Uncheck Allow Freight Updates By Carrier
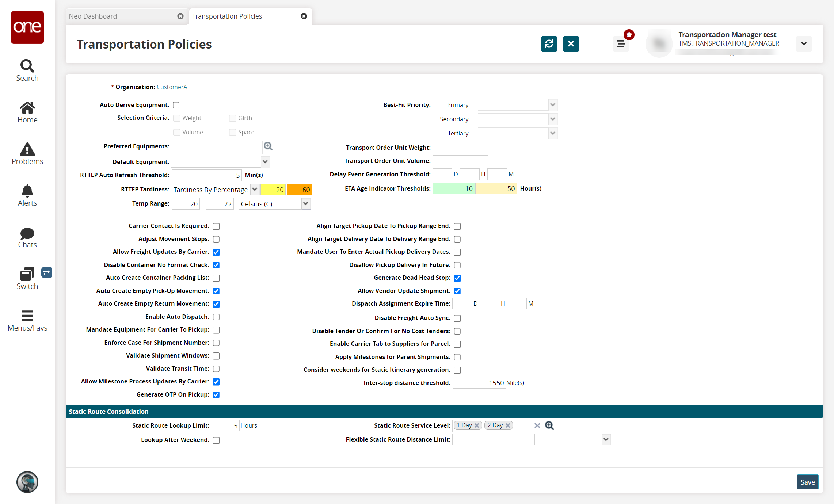 pyautogui.click(x=216, y=252)
